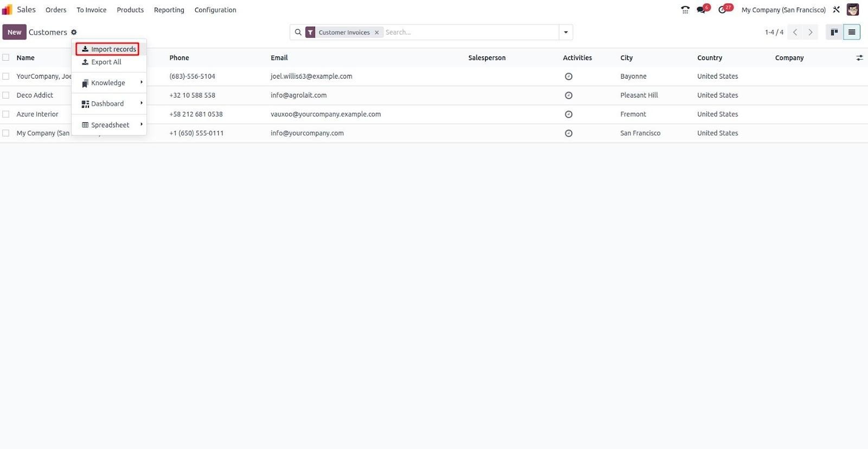Screen dimensions: 868x449
Task: Open the user avatar menu
Action: click(853, 10)
